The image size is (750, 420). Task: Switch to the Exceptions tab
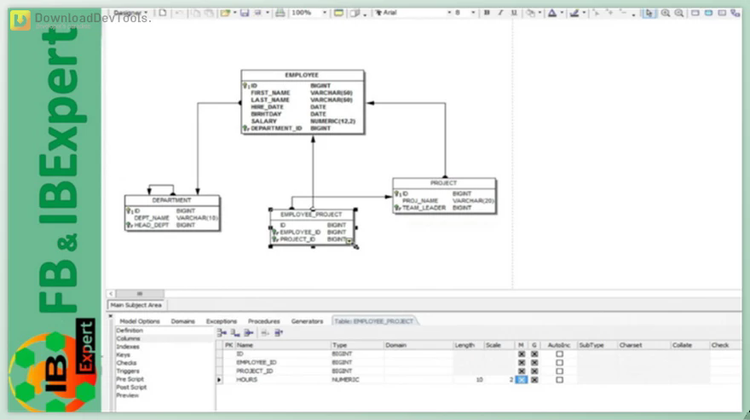(x=221, y=321)
